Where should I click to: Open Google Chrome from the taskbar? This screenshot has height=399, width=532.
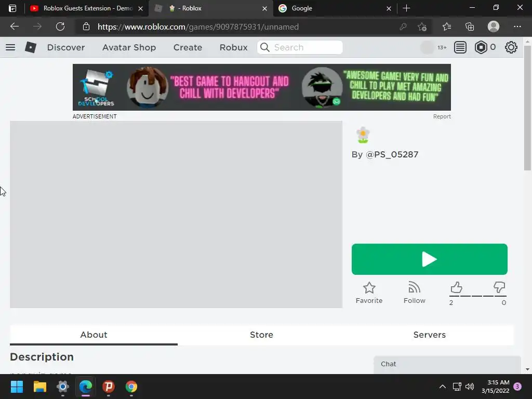coord(131,387)
